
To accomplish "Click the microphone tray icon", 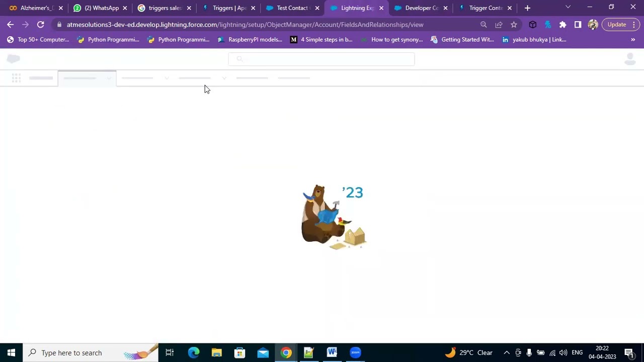I will click(529, 352).
